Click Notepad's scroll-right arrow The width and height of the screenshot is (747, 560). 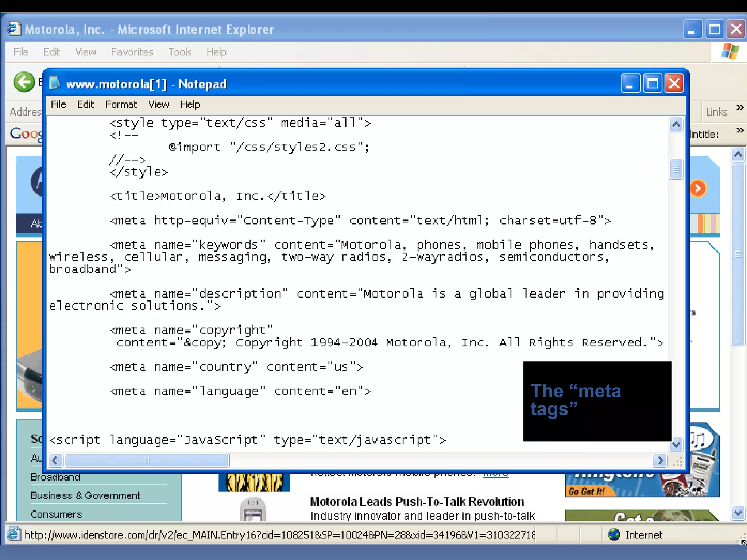click(660, 460)
